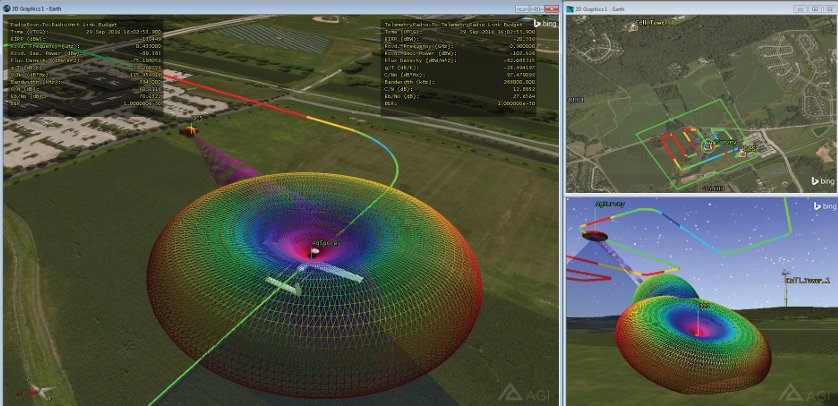Minimize the 3D Graphics 1 window
The image size is (838, 406).
coord(523,9)
